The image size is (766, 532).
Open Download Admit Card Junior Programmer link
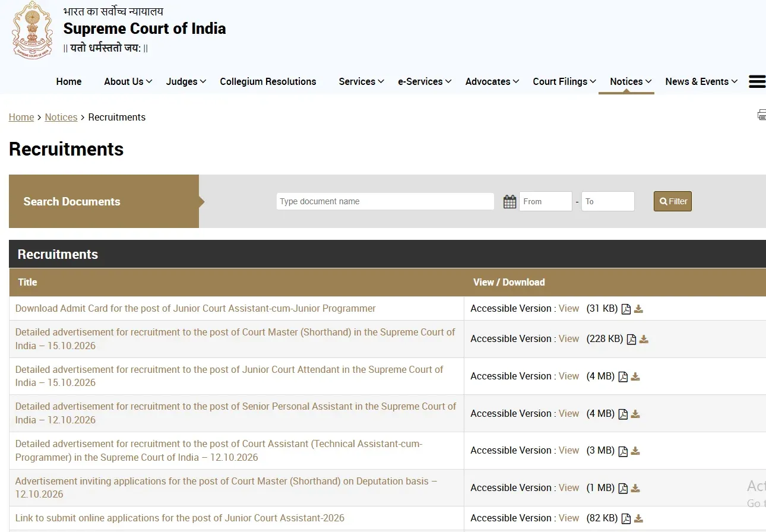[x=195, y=308]
